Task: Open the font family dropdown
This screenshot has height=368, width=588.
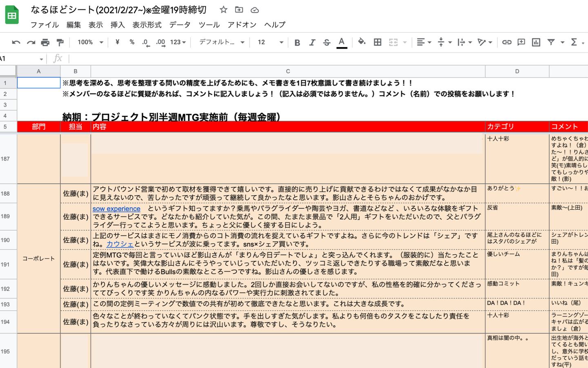Action: [221, 42]
